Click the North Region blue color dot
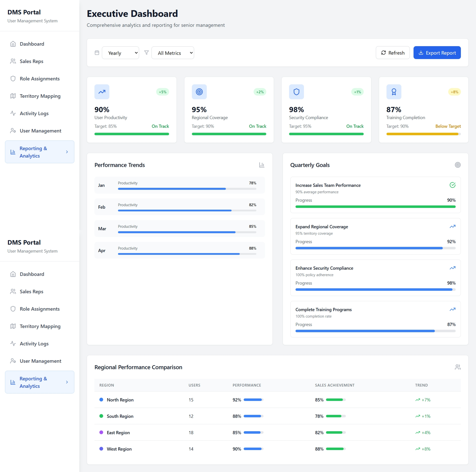This screenshot has height=472, width=476. tap(101, 400)
